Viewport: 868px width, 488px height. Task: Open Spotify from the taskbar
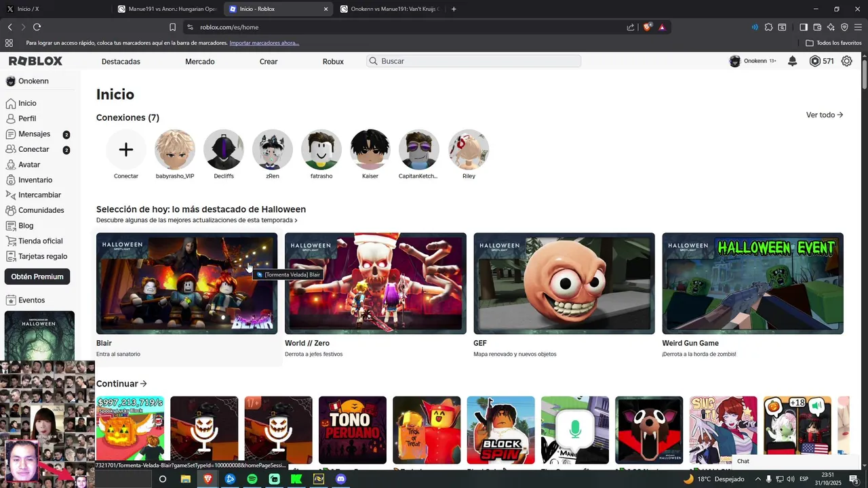[252, 479]
